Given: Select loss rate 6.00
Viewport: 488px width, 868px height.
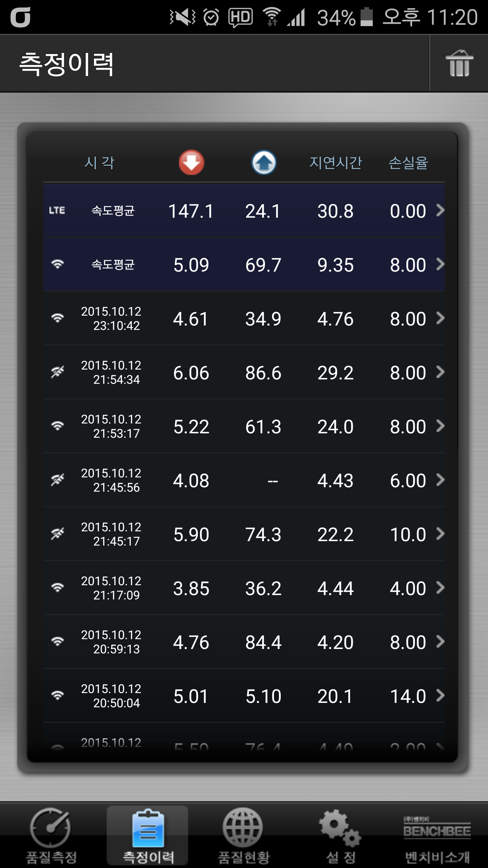Looking at the screenshot, I should pyautogui.click(x=408, y=480).
